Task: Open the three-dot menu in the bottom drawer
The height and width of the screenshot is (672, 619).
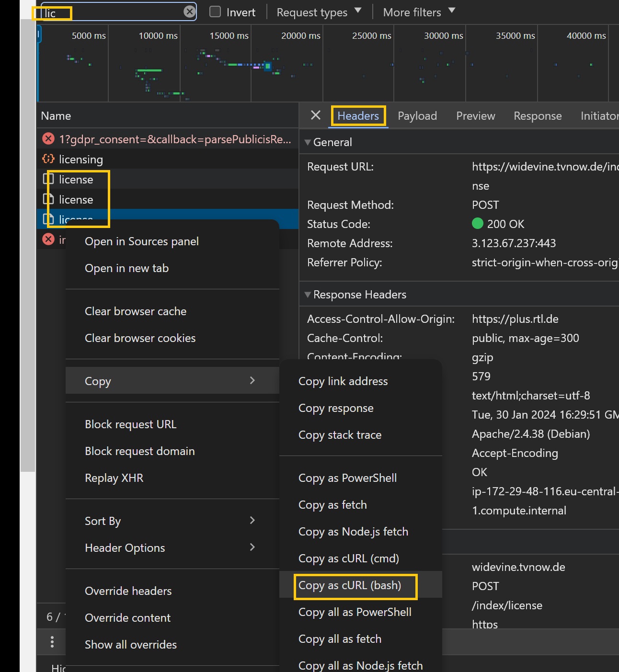Action: point(52,642)
